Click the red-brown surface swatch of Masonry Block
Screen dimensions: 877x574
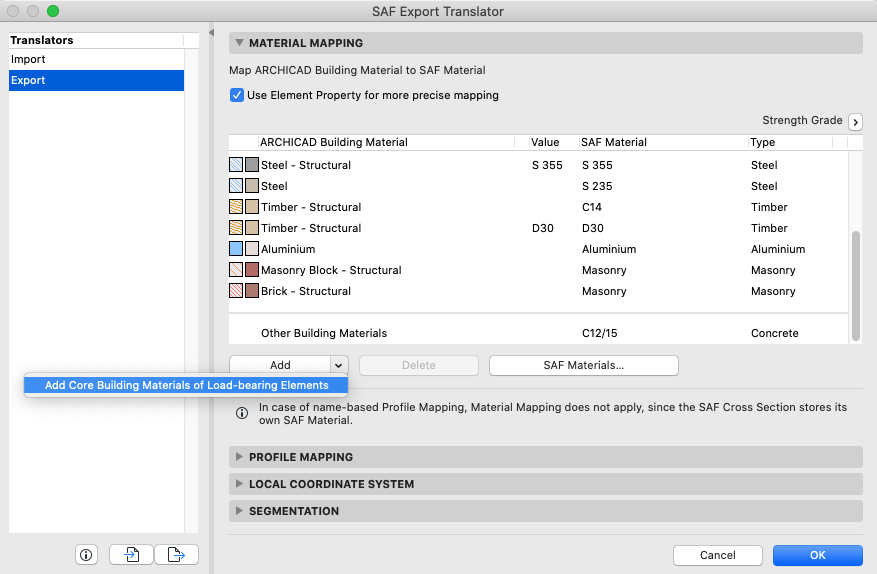click(x=252, y=270)
